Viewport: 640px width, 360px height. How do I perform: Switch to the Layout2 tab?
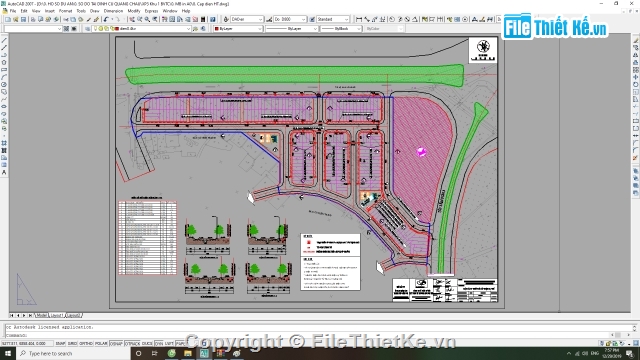coord(73,315)
